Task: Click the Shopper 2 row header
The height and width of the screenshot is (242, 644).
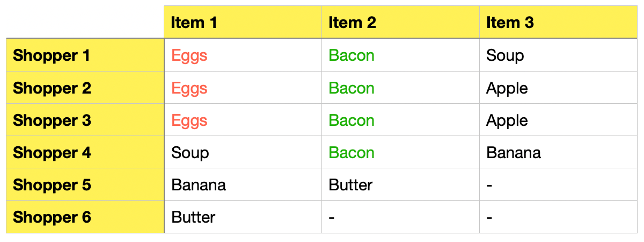Action: [85, 88]
